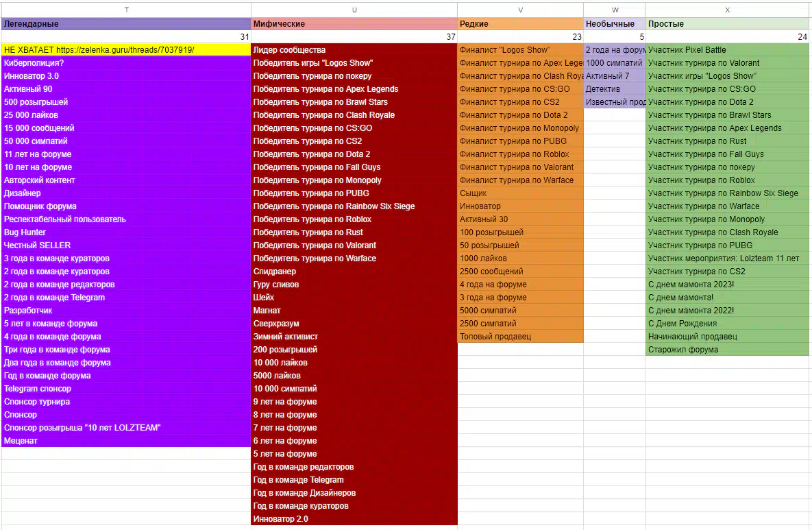Click the 'Участник Pixel Battle' cell
This screenshot has height=530, width=812.
click(727, 50)
